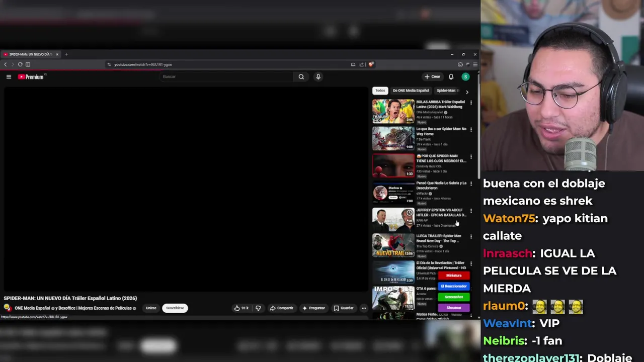Open the BOLAS ARRIBA trailer thumbnail
The height and width of the screenshot is (362, 644).
(393, 111)
